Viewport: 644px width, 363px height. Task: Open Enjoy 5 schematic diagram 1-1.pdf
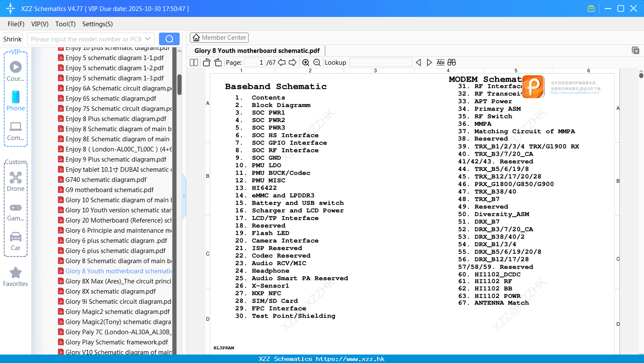(115, 58)
